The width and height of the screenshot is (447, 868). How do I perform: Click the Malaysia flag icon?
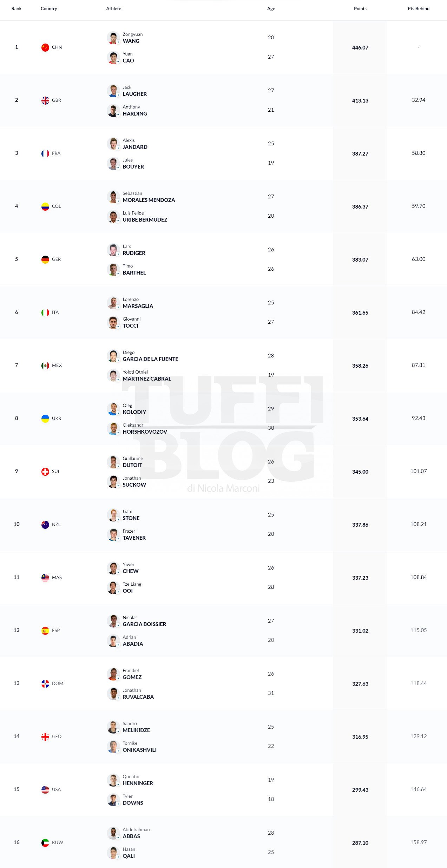pyautogui.click(x=45, y=578)
